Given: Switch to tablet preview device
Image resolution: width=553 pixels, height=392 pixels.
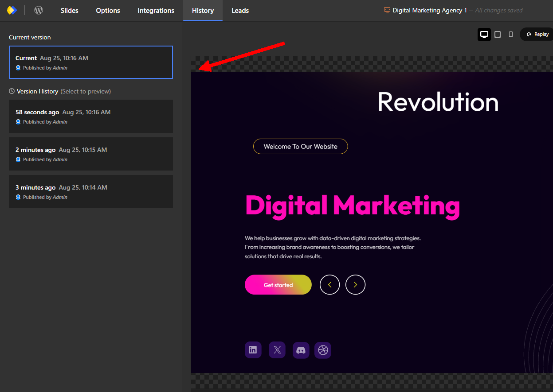Looking at the screenshot, I should 498,35.
